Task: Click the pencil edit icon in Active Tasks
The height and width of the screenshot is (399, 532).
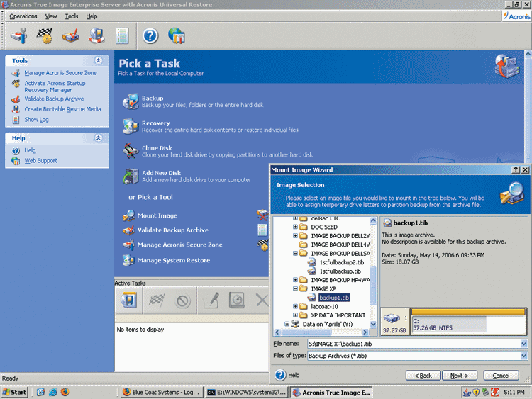Action: click(x=211, y=300)
